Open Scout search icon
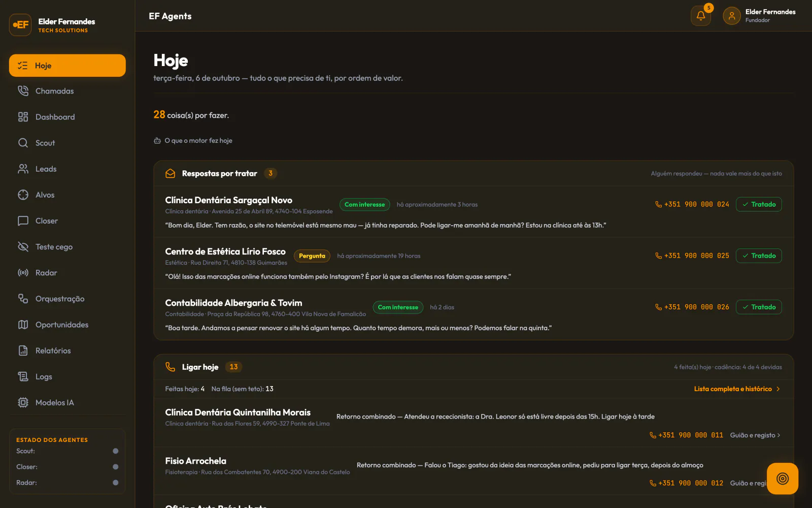 [x=23, y=143]
